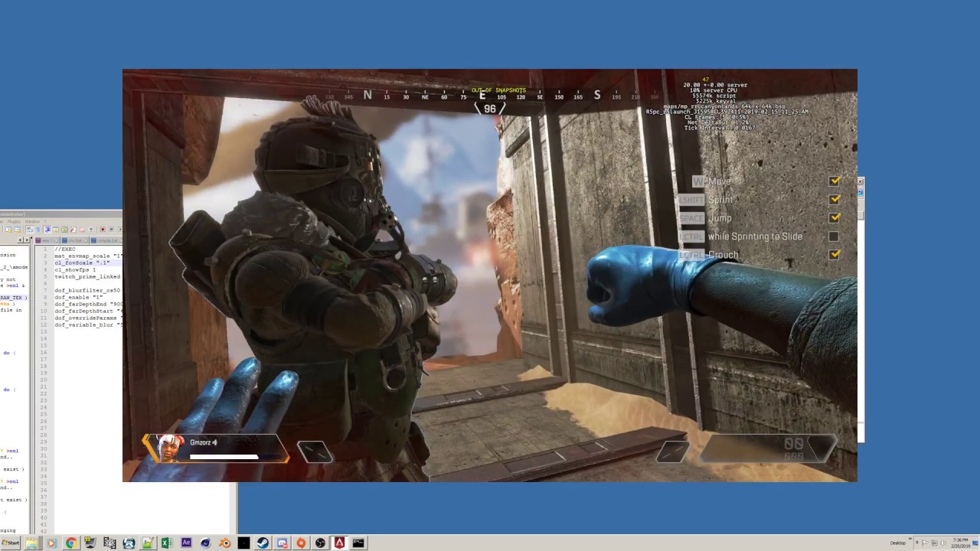The height and width of the screenshot is (551, 980).
Task: Launch media player taskbar icon
Action: click(x=51, y=543)
